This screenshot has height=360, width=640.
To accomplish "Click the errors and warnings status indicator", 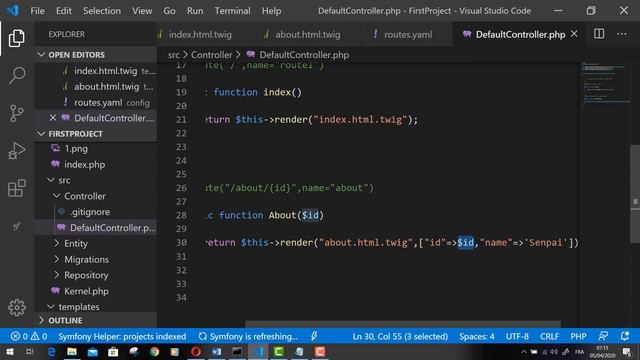I will tap(29, 336).
